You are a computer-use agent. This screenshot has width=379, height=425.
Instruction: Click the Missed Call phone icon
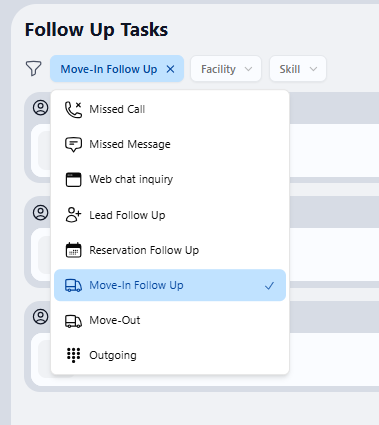click(x=73, y=110)
